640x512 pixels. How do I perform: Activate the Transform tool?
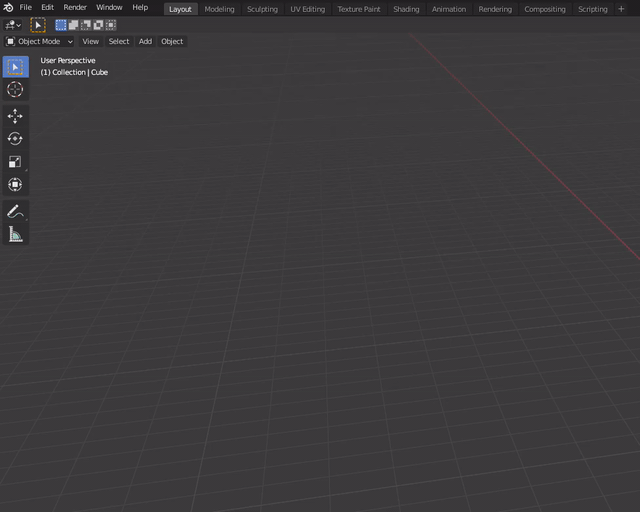15,185
